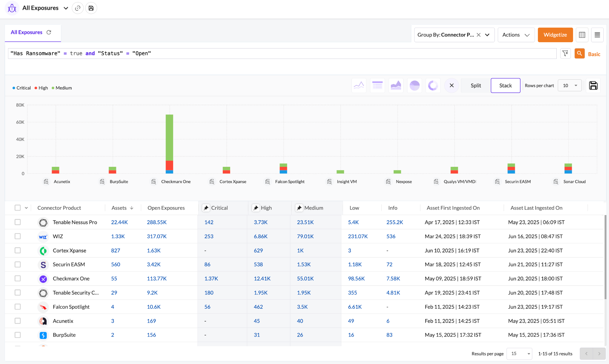Viewport: 609px width, 364px height.
Task: Tick the BurpSuite row checkbox
Action: [18, 335]
